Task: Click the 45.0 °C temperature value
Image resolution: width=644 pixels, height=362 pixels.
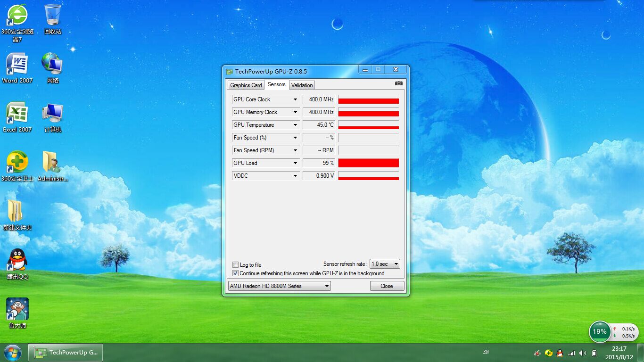Action: [319, 125]
